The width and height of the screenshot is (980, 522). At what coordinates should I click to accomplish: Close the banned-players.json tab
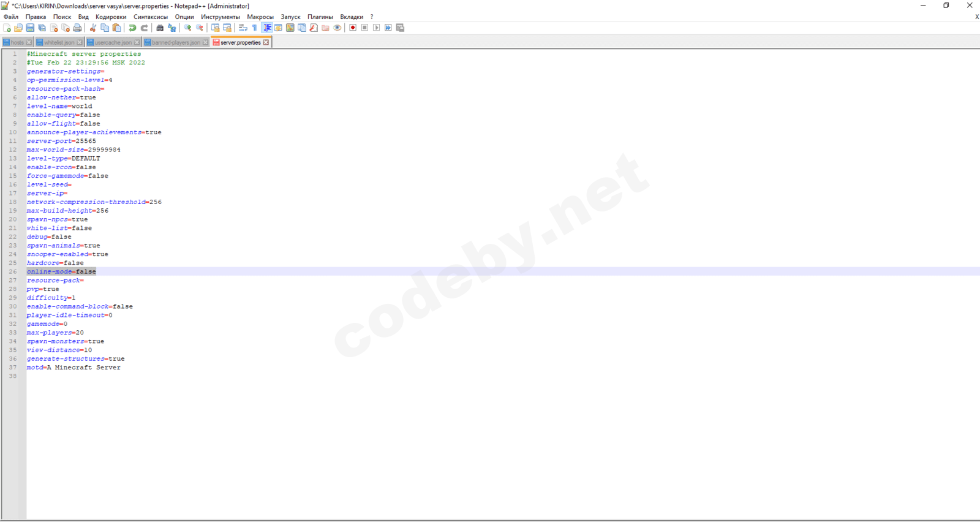tap(205, 42)
